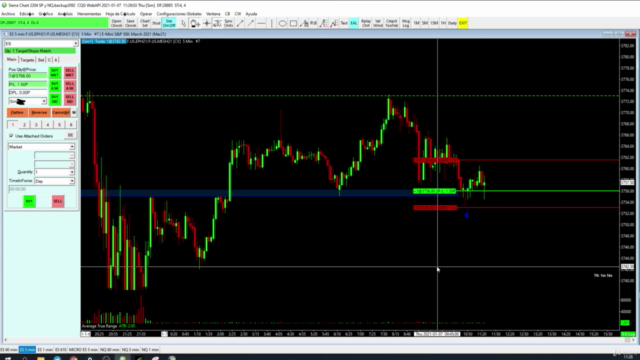Select quantity preset 5 button
The width and height of the screenshot is (640, 360).
click(59, 124)
